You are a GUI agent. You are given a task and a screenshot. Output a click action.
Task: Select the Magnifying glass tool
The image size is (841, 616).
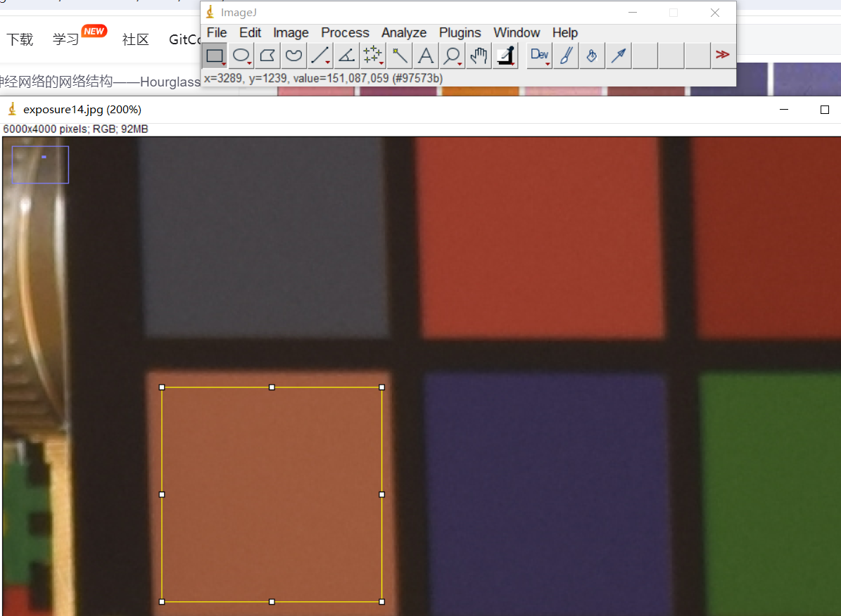point(452,56)
